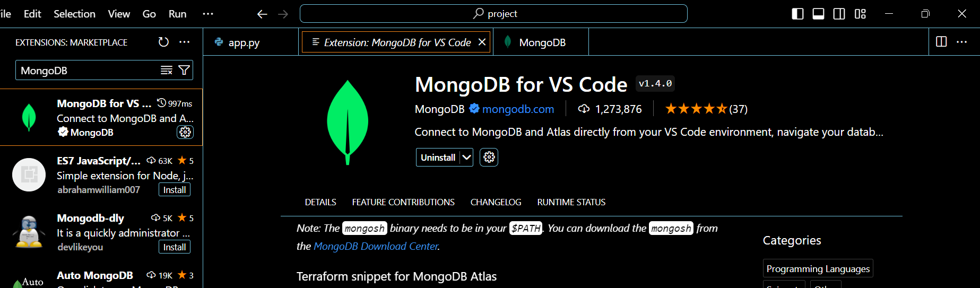Install the Mongodb-dly extension

pyautogui.click(x=175, y=247)
